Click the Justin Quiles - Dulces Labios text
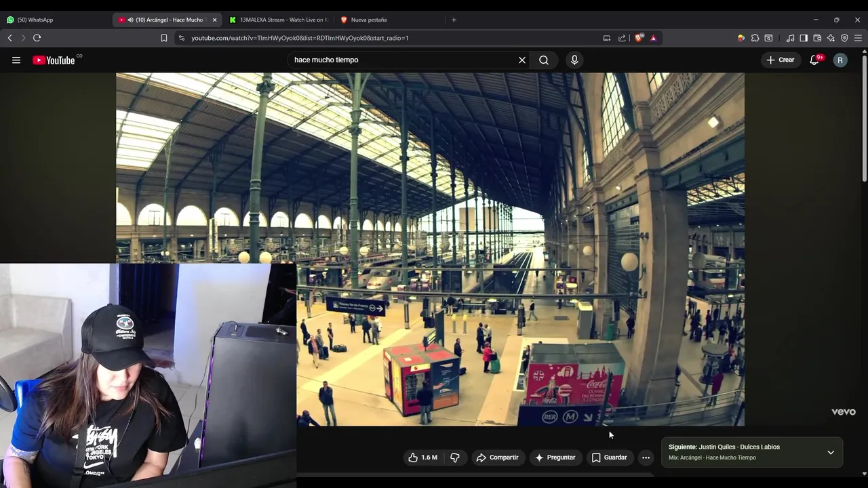Screen dimensions: 868x488 739,447
